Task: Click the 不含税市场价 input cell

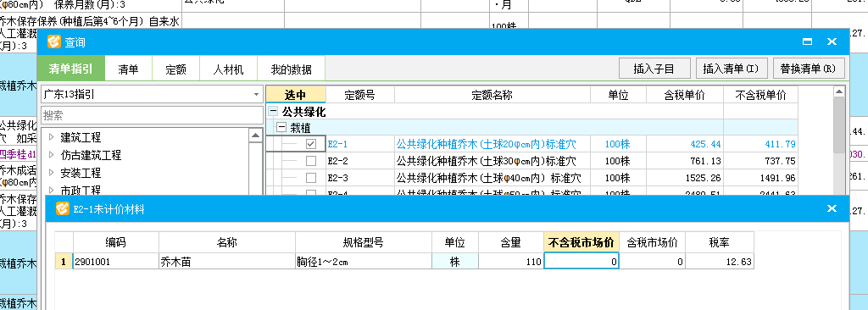Action: pyautogui.click(x=581, y=261)
